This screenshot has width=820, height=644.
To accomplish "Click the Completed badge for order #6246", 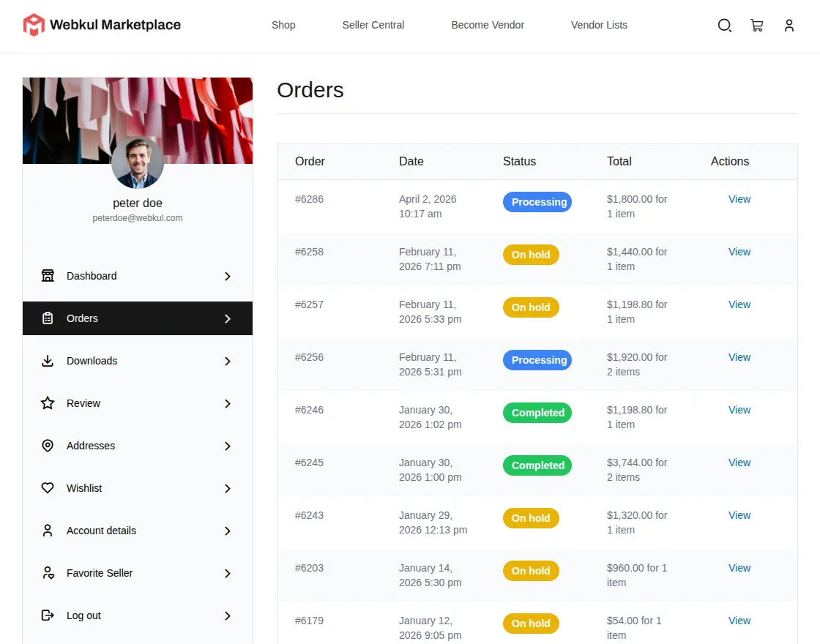I will coord(537,413).
